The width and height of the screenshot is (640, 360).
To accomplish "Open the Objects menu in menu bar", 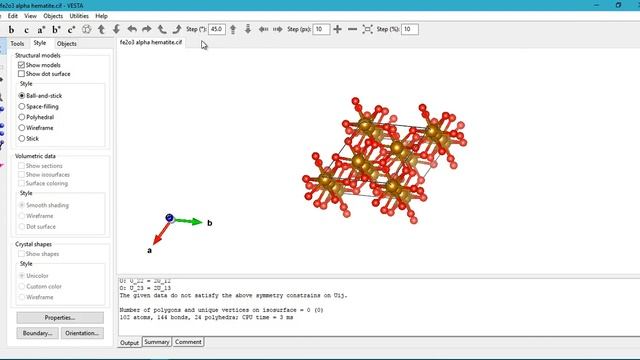I will (x=53, y=16).
